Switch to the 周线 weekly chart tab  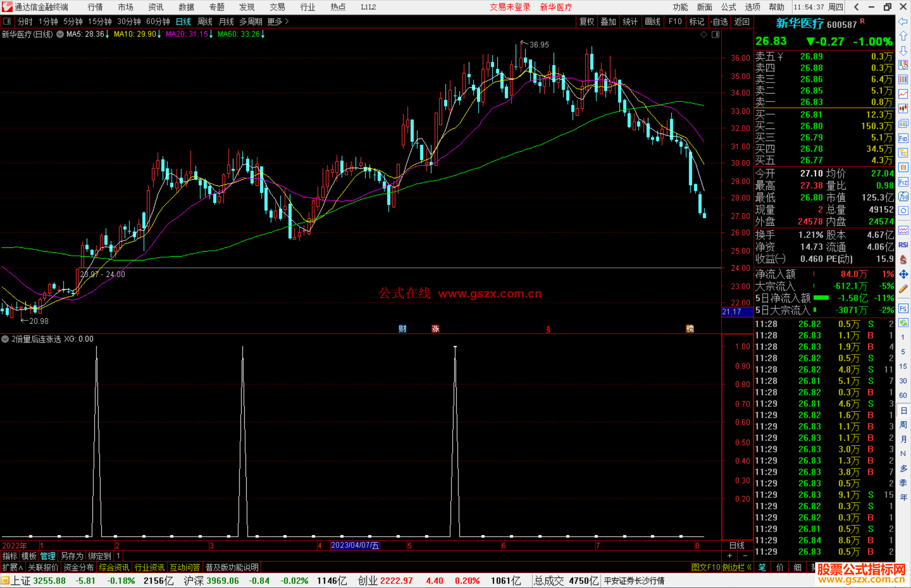[205, 21]
